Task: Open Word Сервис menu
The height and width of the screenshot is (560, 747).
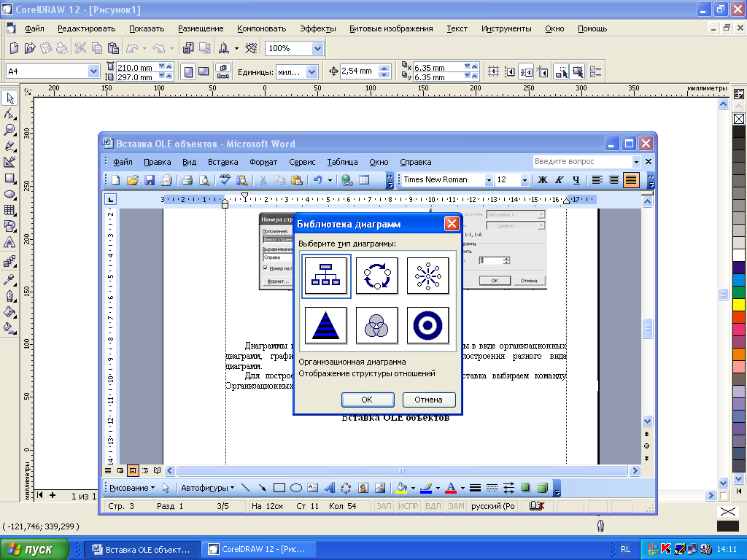Action: 302,162
